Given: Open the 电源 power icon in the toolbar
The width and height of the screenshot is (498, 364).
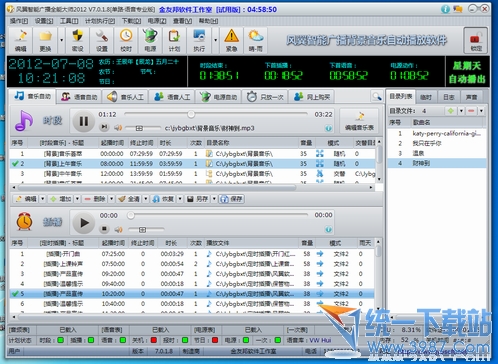Looking at the screenshot, I should pyautogui.click(x=150, y=40).
